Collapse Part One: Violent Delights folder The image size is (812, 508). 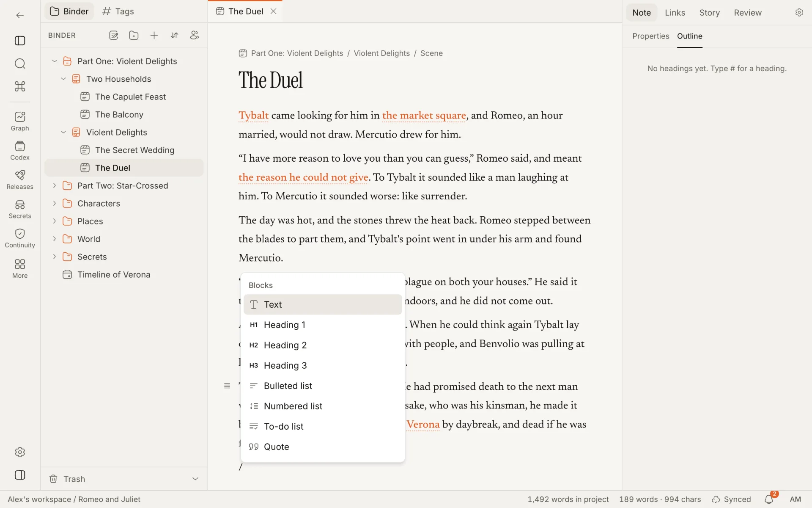[x=54, y=61]
